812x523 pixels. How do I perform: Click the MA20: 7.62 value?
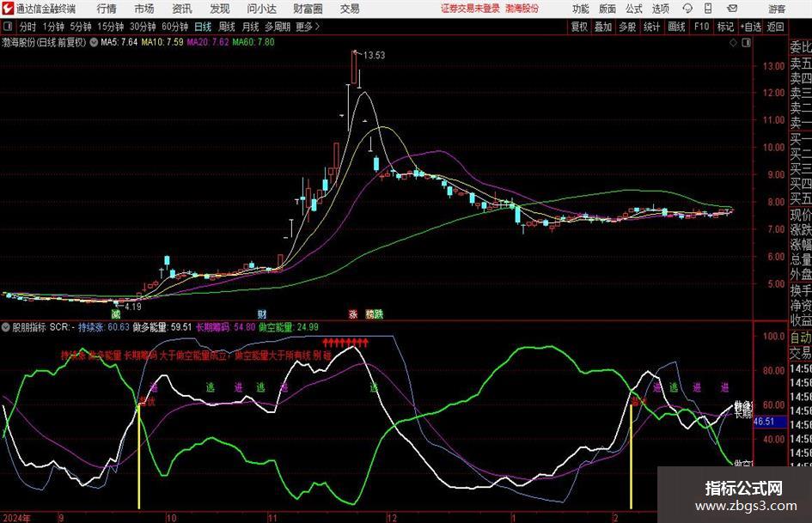point(208,42)
